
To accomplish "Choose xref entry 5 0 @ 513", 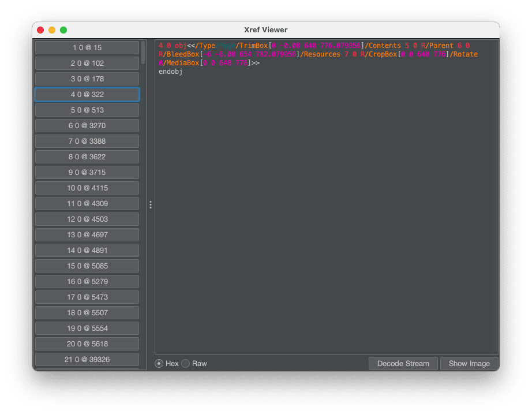I will point(87,110).
